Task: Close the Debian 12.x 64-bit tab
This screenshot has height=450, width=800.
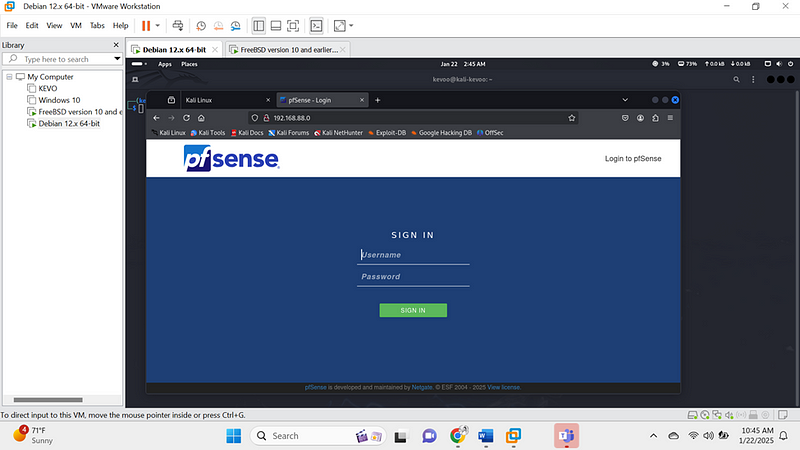Action: coord(215,49)
